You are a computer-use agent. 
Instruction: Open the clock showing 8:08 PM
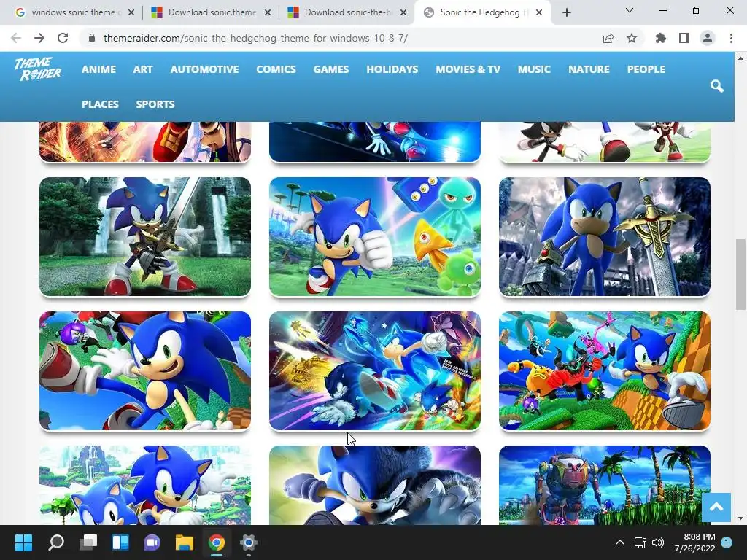(x=695, y=542)
